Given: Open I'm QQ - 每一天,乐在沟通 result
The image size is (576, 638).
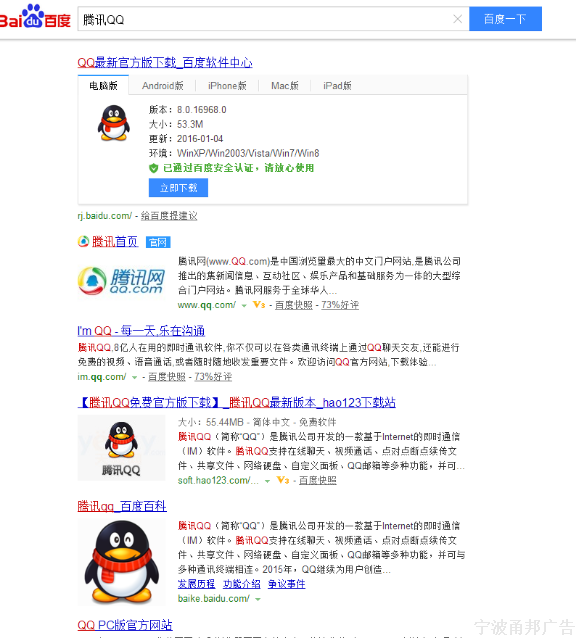Looking at the screenshot, I should point(141,331).
